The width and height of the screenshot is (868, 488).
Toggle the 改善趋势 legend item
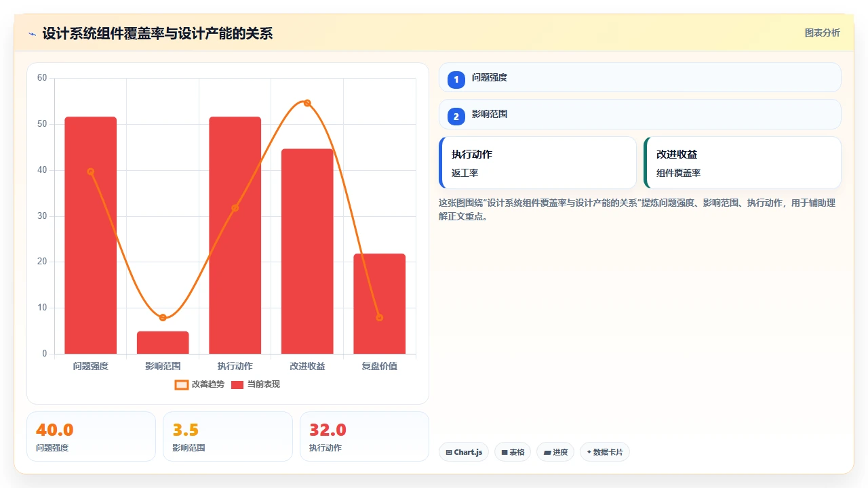pos(199,384)
